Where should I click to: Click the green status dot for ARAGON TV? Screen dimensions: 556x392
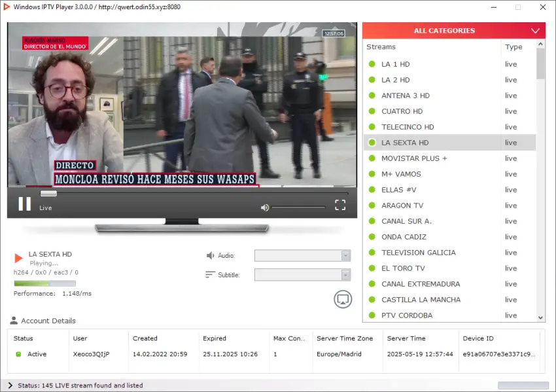point(372,205)
